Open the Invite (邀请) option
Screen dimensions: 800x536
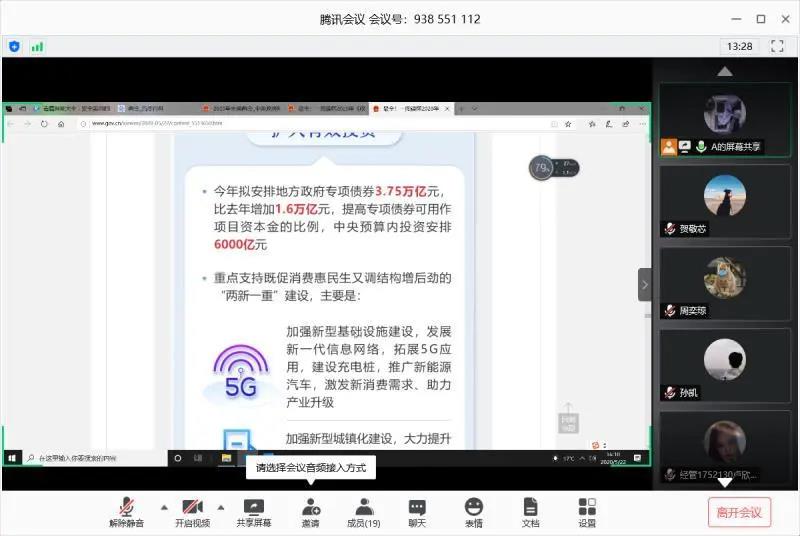tap(311, 511)
